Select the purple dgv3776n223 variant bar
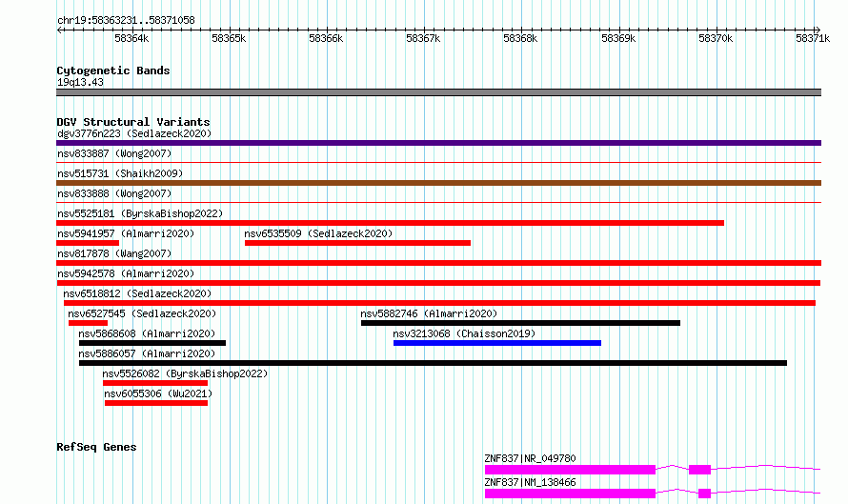The image size is (848, 504). 438,143
